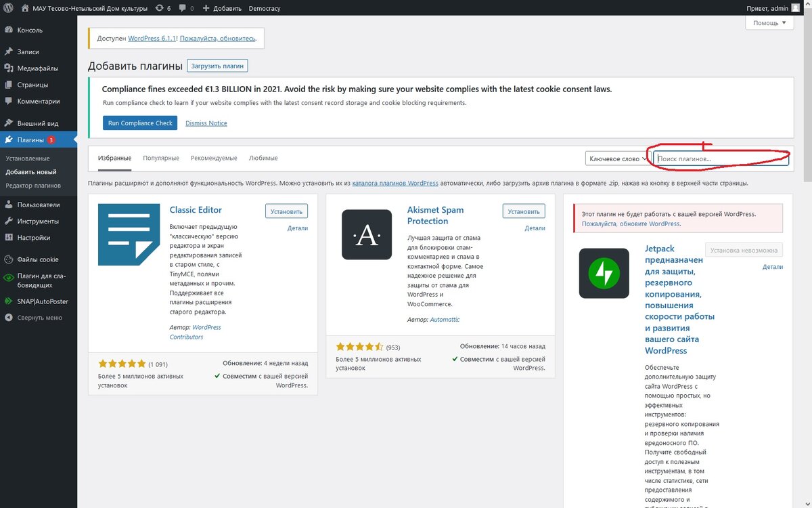Click the WordPress 6.1.1 link
This screenshot has height=508, width=812.
pyautogui.click(x=152, y=39)
